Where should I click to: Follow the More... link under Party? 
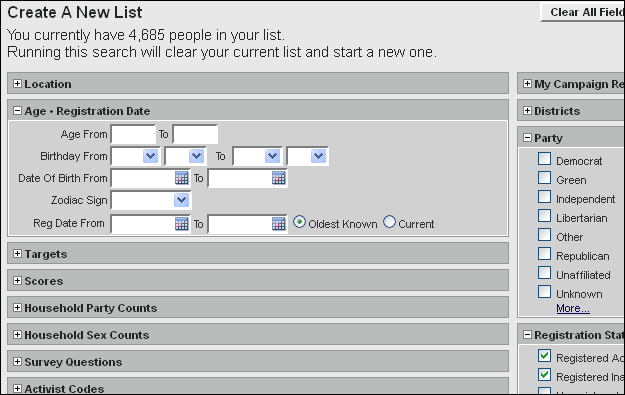tap(573, 309)
